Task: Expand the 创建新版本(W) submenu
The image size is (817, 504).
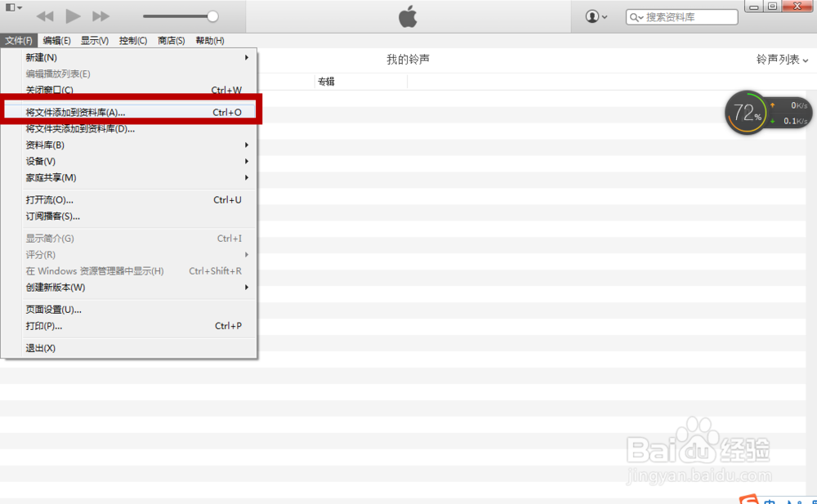Action: [x=129, y=288]
